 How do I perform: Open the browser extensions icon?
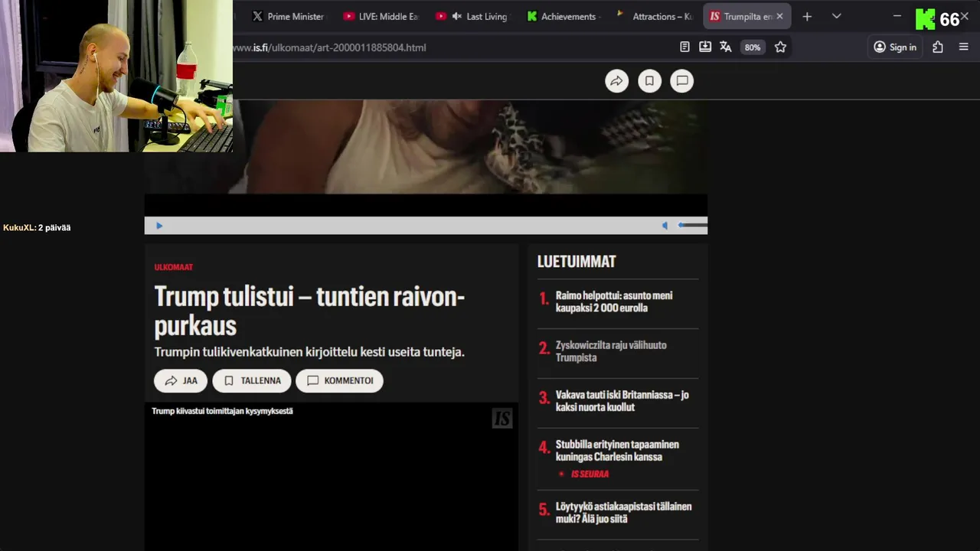(x=938, y=47)
